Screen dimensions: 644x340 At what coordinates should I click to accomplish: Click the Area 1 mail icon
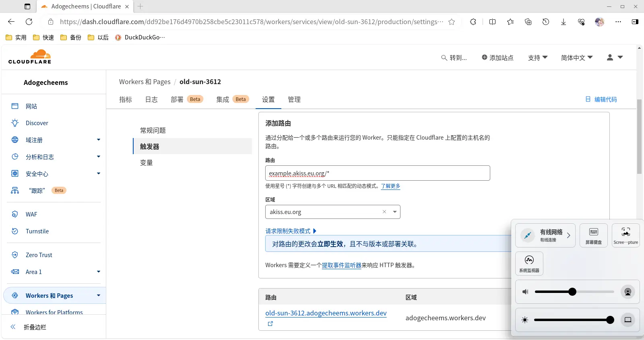pyautogui.click(x=15, y=272)
